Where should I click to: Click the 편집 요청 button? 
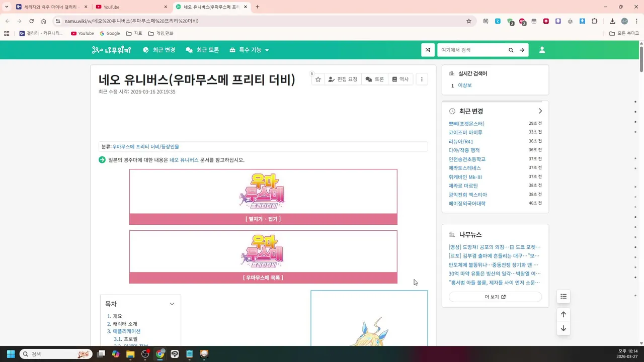(343, 79)
